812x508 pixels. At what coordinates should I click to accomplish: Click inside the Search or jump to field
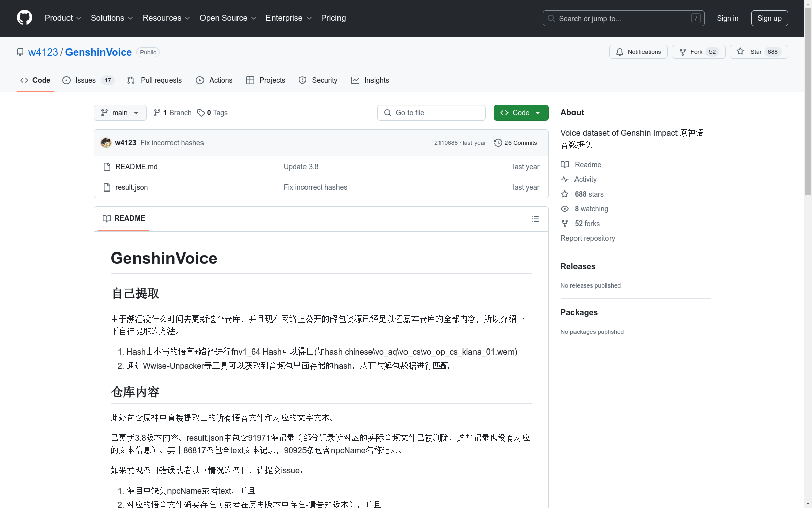point(624,18)
